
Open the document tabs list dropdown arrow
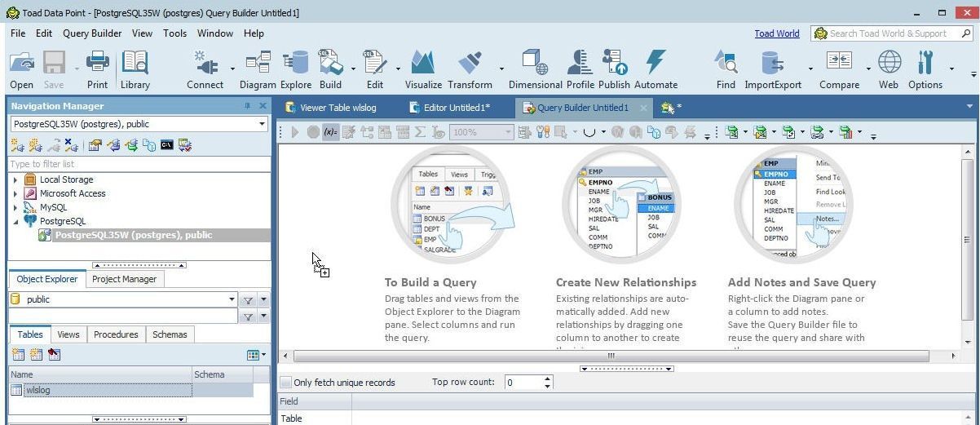(x=969, y=107)
